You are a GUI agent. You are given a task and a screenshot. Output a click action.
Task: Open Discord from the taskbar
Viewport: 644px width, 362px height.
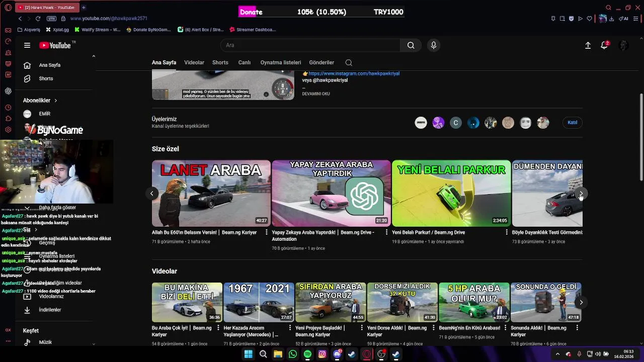click(x=337, y=354)
